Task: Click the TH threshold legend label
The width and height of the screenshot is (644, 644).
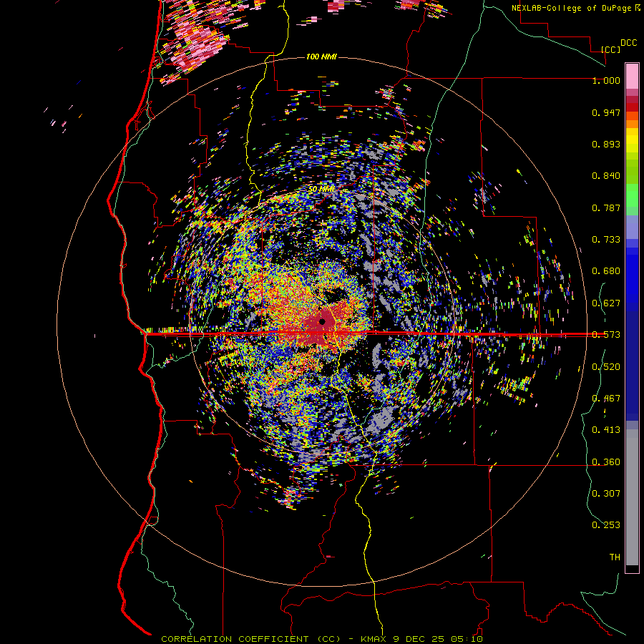Action: tap(615, 557)
